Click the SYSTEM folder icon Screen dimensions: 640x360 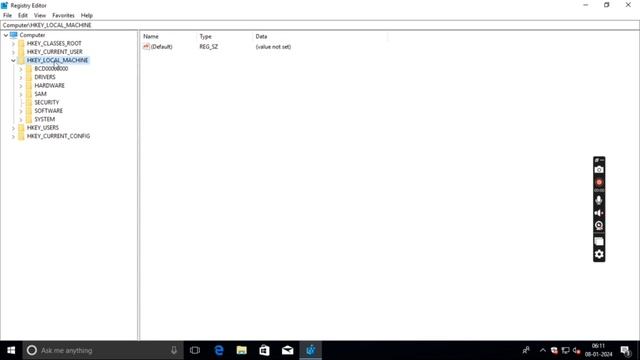29,119
